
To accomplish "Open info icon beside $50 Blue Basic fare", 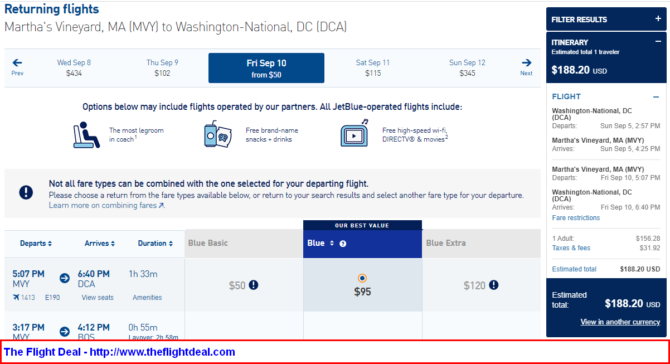I will 253,285.
